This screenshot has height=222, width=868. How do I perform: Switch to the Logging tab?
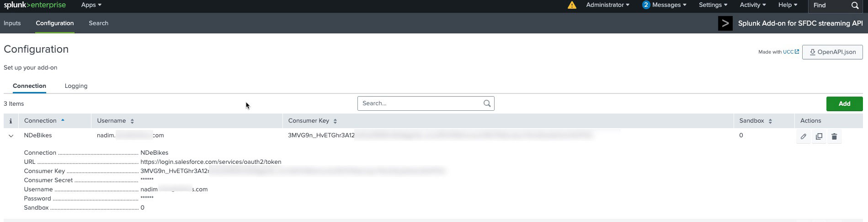point(76,86)
